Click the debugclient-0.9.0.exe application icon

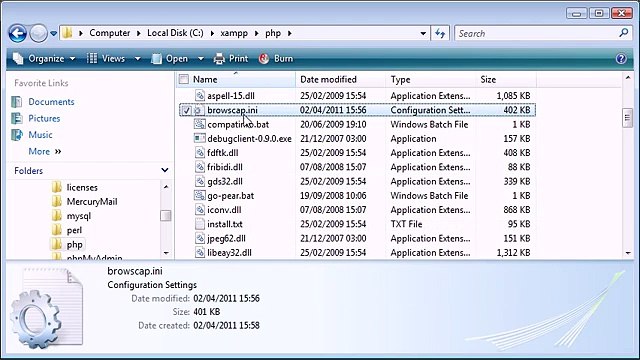click(200, 138)
